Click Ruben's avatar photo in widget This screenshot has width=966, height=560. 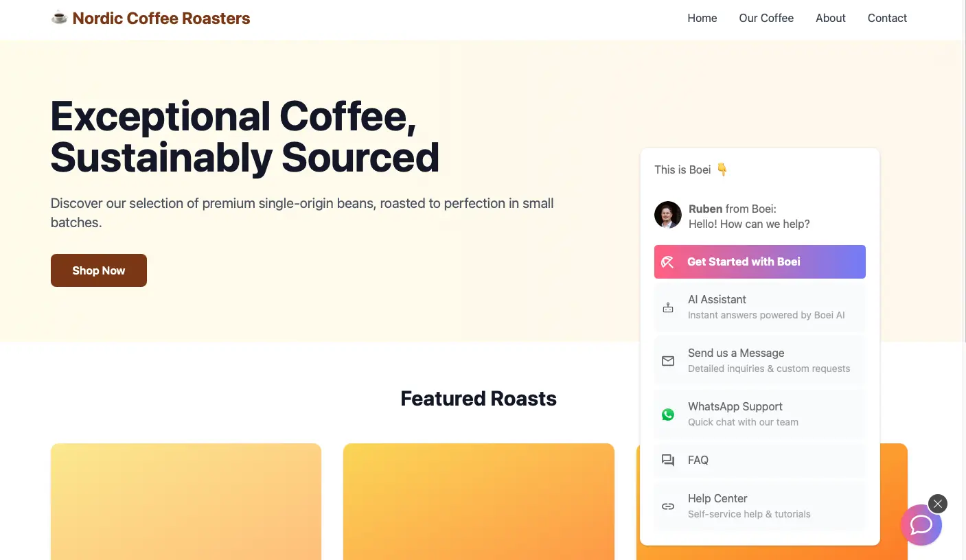[x=667, y=215]
